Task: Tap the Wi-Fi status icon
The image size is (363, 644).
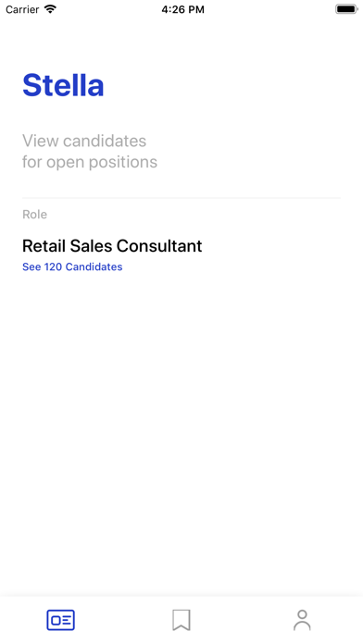Action: click(x=50, y=9)
